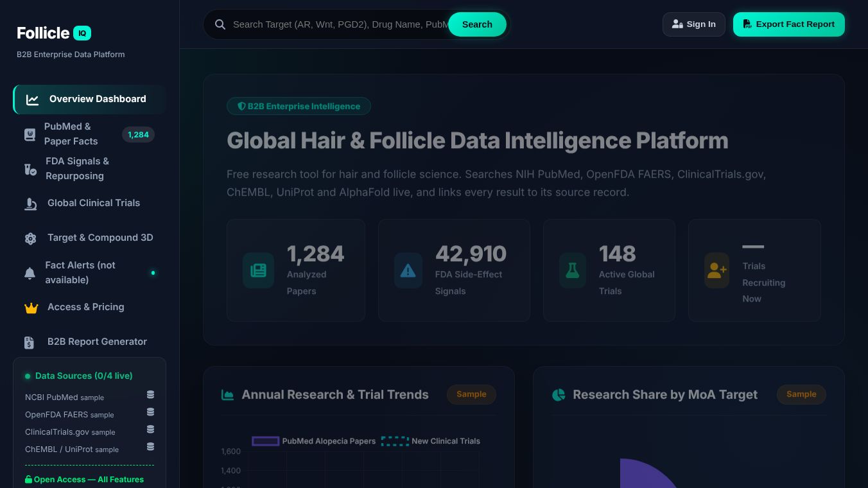Click the Search button
Screen dimensions: 868x488
tap(477, 24)
